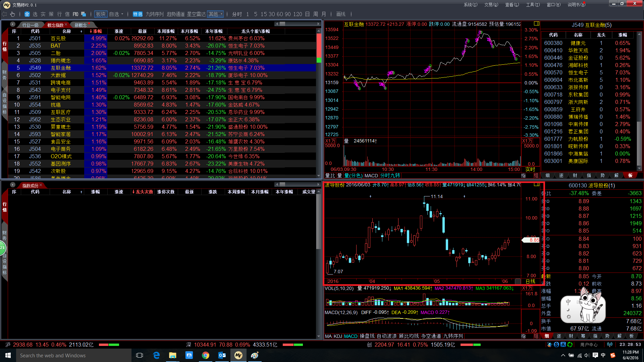Select the J528 猪肉概念 row
Image resolution: width=644 pixels, height=362 pixels.
tap(60, 60)
